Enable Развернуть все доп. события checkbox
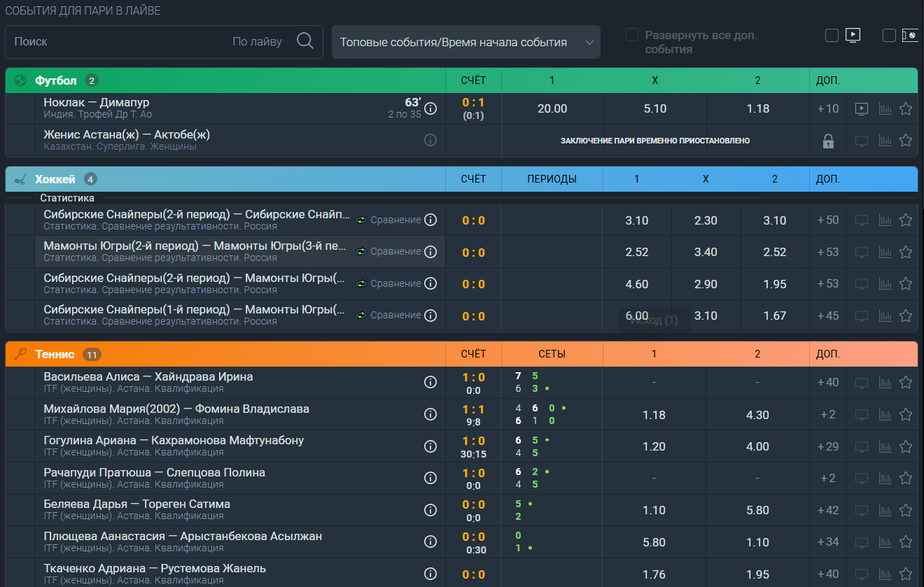The width and height of the screenshot is (924, 587). point(632,35)
